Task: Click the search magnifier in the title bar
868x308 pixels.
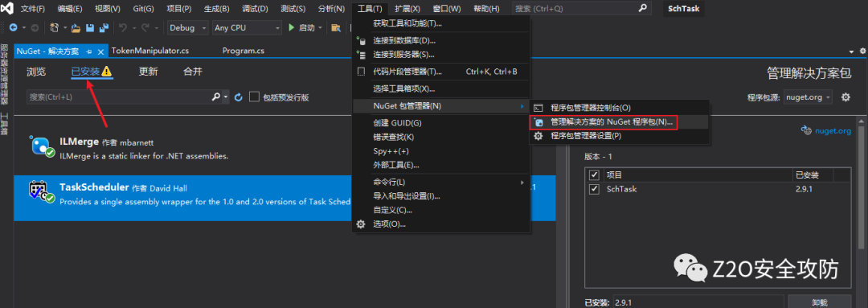Action: [642, 8]
